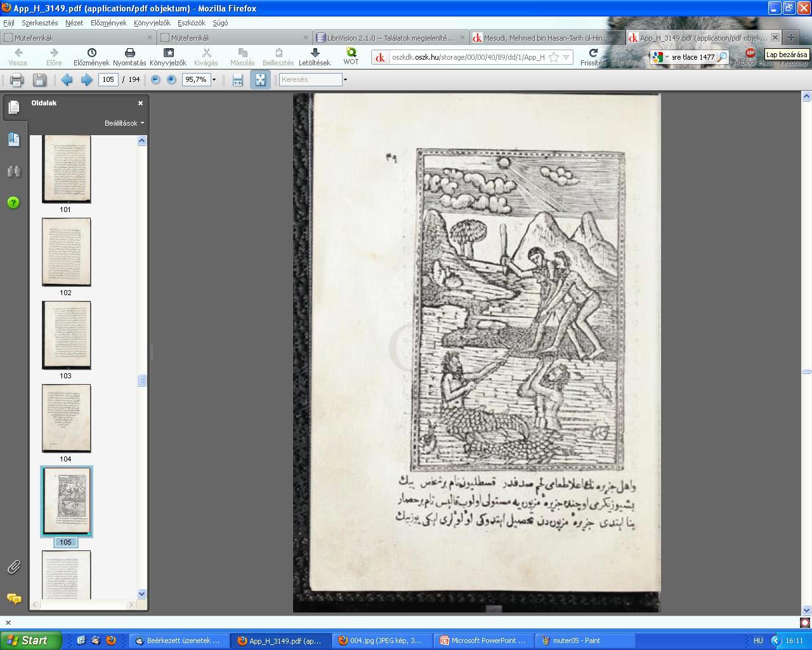The image size is (812, 650).
Task: Zoom in with the plus icon
Action: (x=171, y=80)
